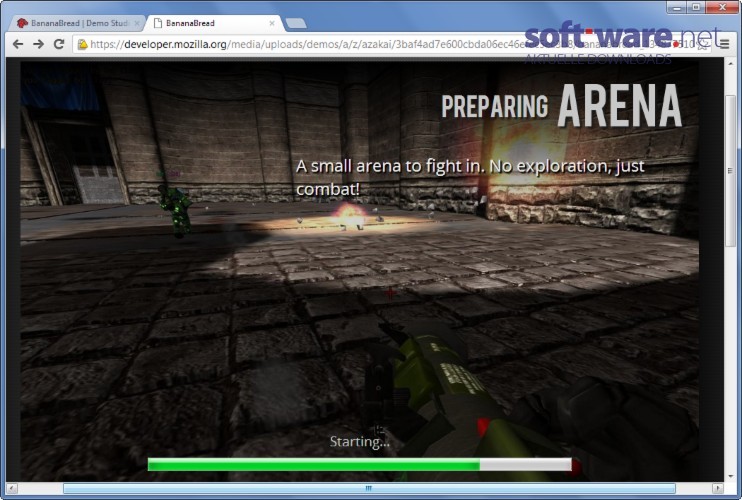View site security via the padlock icon
This screenshot has height=500, width=742.
tap(83, 44)
